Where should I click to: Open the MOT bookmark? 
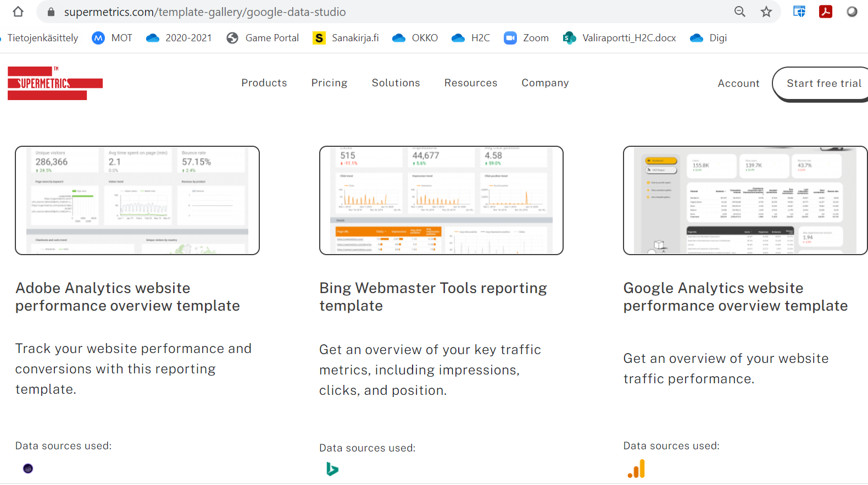pos(112,38)
